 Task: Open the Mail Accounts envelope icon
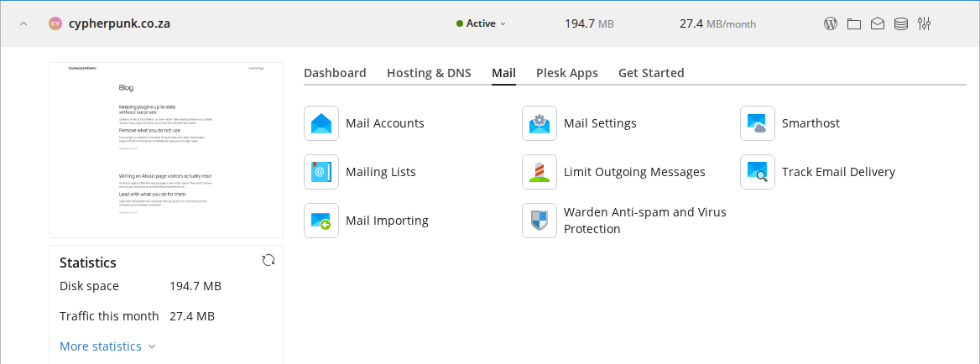(321, 123)
